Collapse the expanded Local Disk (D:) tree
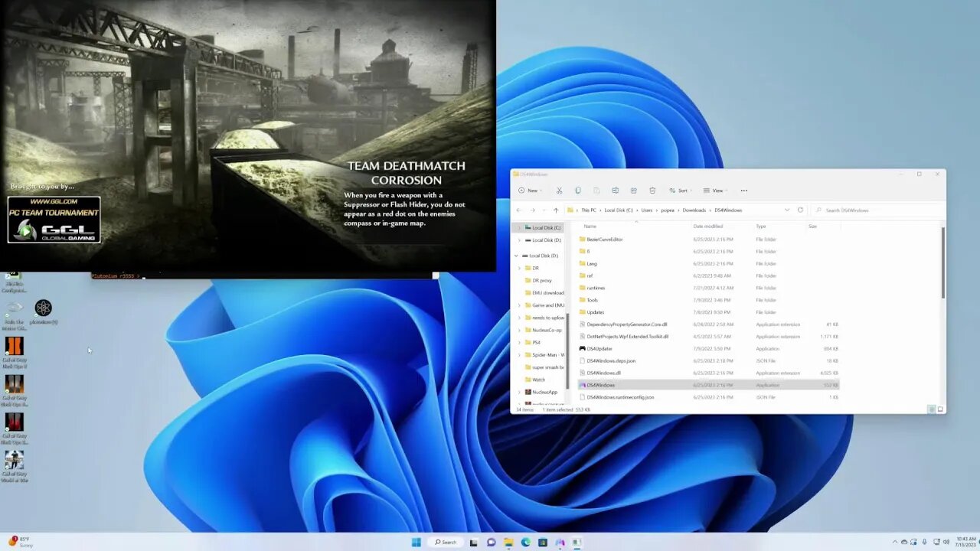 point(516,256)
